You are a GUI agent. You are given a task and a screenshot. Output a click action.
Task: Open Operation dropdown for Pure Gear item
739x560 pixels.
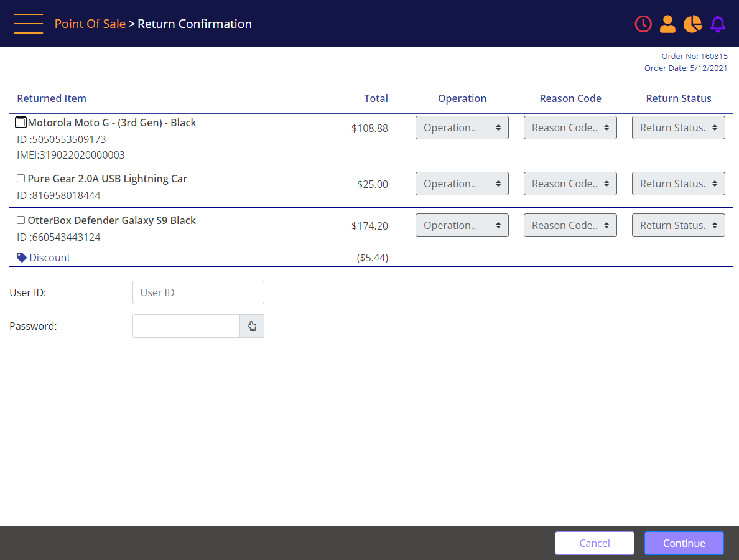tap(462, 184)
